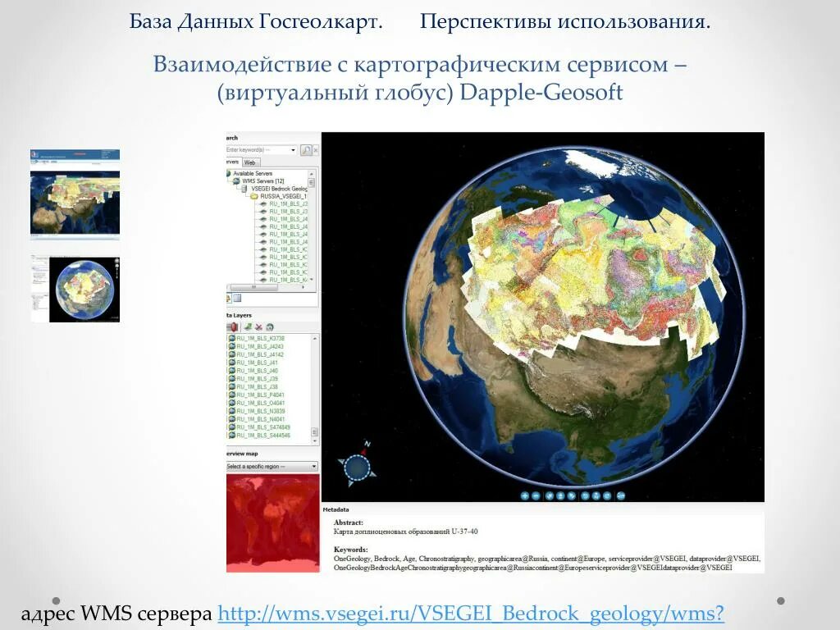This screenshot has height=630, width=840.
Task: Open the RUSSIA_VSEGEI folder node
Action: pyautogui.click(x=283, y=196)
